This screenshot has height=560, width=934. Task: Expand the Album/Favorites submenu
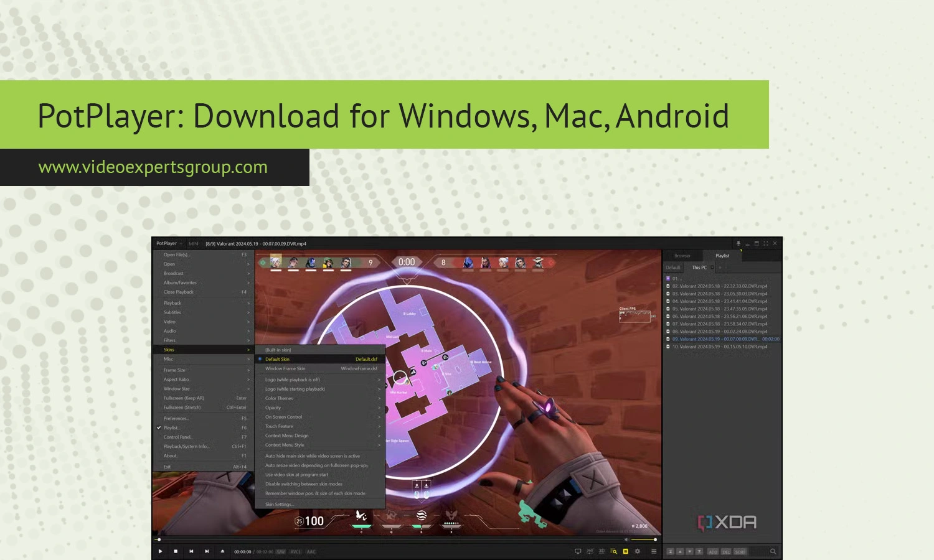tap(204, 282)
